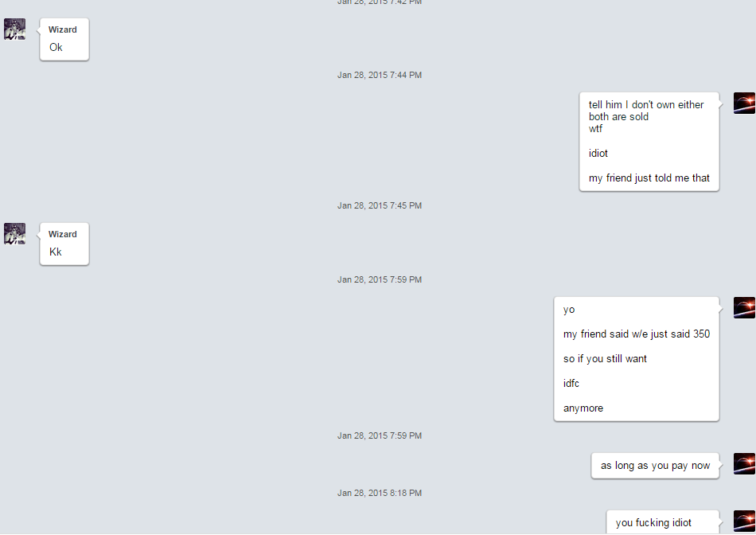The width and height of the screenshot is (756, 535).
Task: Click the 7:59 PM timestamp above "as long as"
Action: tap(380, 435)
